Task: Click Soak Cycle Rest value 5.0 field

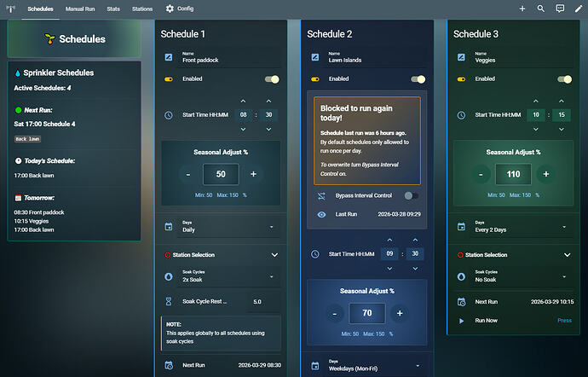Action: tap(263, 302)
